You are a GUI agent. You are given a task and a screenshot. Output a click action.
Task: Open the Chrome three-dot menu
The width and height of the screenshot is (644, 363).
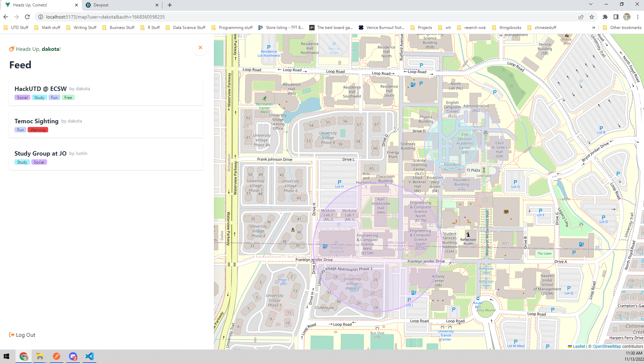click(638, 17)
